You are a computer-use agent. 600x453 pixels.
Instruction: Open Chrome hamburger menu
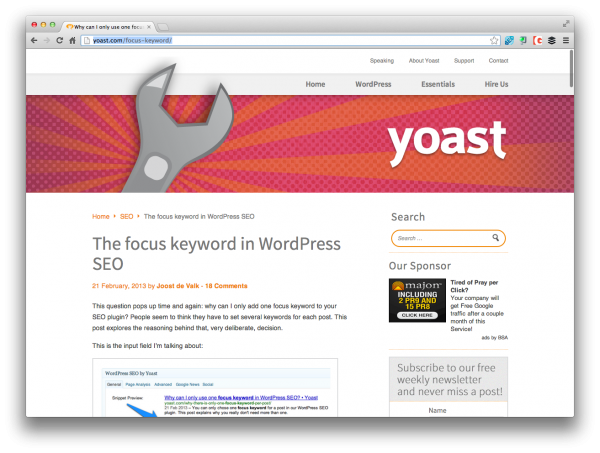pyautogui.click(x=566, y=40)
